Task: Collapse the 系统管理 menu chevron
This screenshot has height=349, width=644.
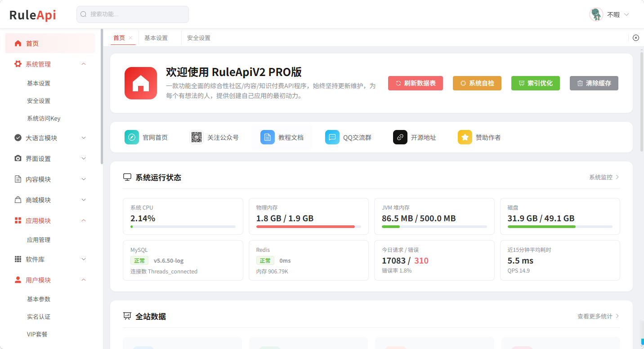Action: coord(84,64)
